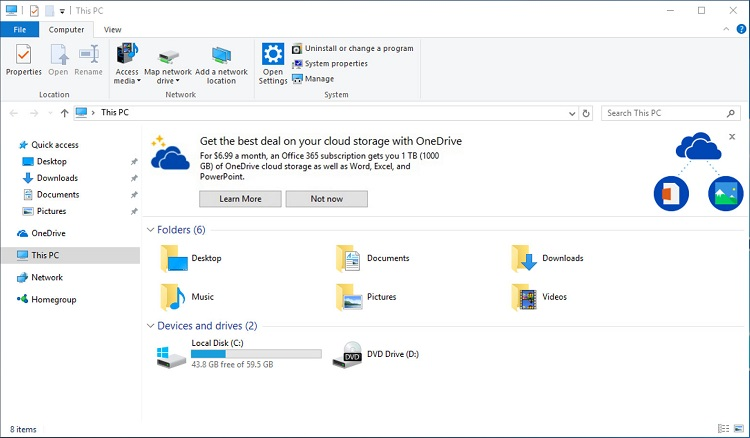Screen dimensions: 750x438
Task: Open Customize Quick Access Toolbar dropdown
Action: tap(62, 11)
